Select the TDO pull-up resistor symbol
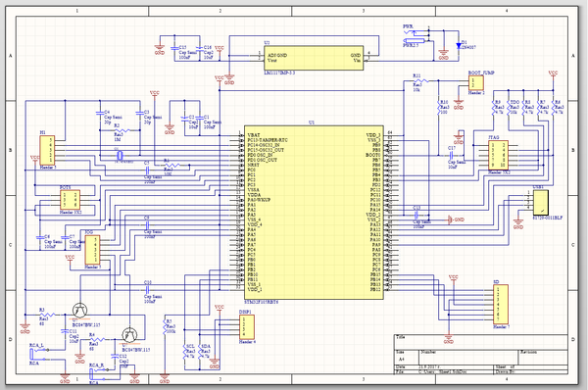Screen dimensions: 588x390 pos(509,108)
